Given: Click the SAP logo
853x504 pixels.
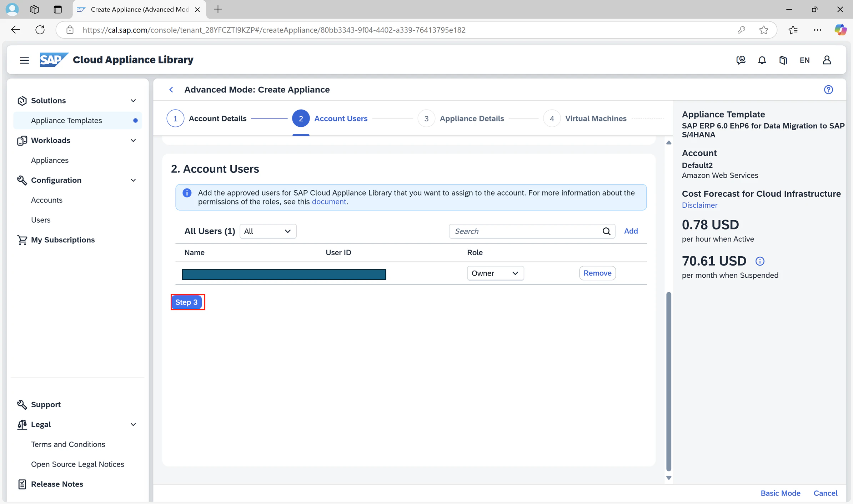Looking at the screenshot, I should coord(54,60).
